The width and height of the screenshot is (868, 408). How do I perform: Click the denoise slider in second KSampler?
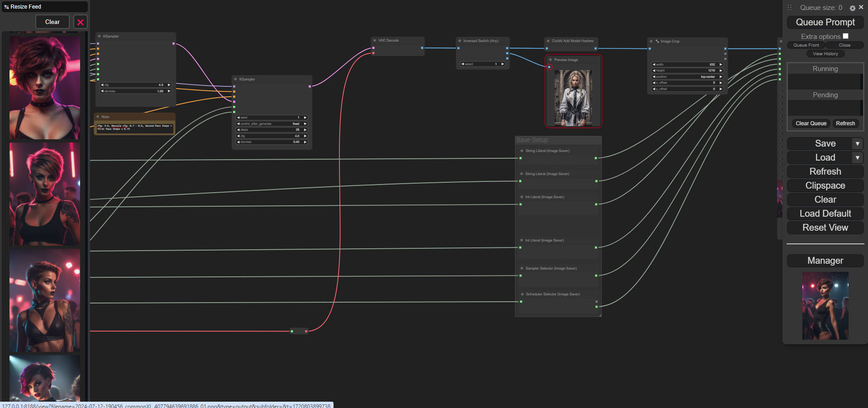272,142
